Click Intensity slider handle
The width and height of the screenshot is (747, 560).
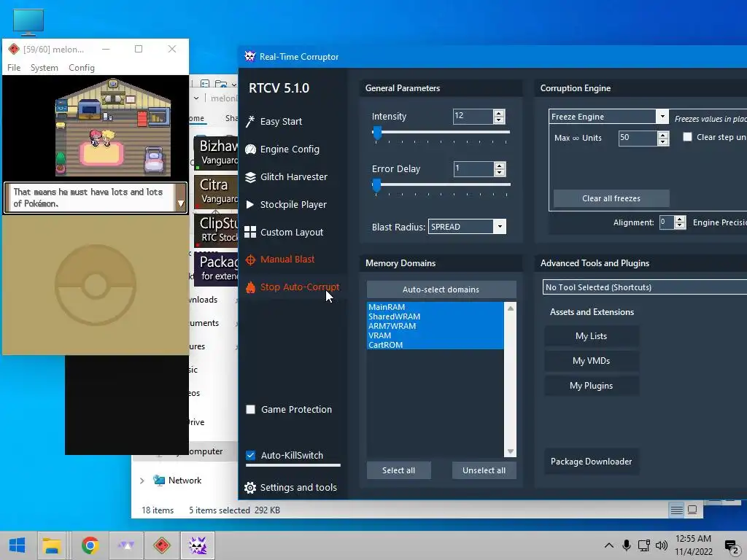pyautogui.click(x=377, y=133)
